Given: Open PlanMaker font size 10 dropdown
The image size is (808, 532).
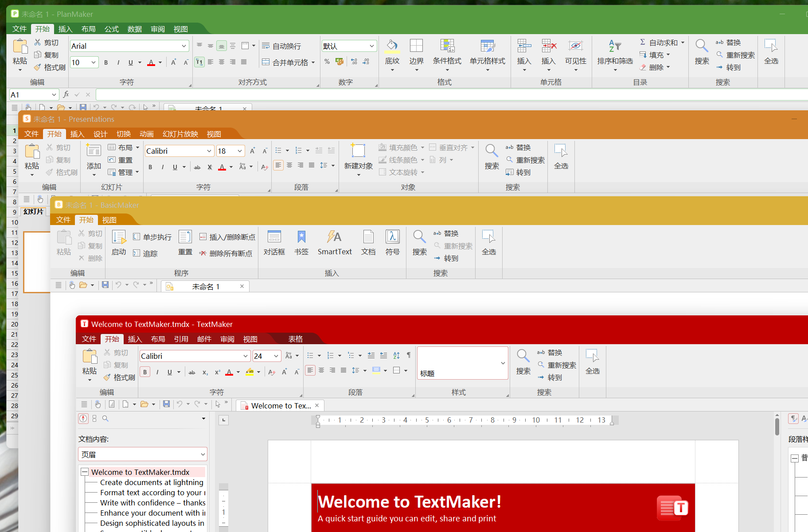Looking at the screenshot, I should click(94, 62).
